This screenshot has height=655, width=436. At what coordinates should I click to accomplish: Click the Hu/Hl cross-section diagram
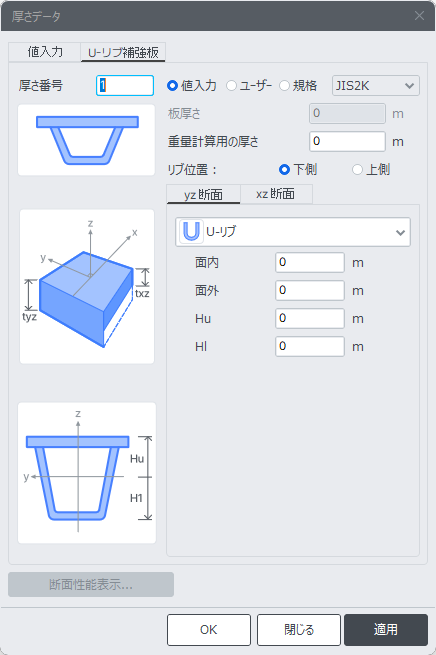click(87, 473)
